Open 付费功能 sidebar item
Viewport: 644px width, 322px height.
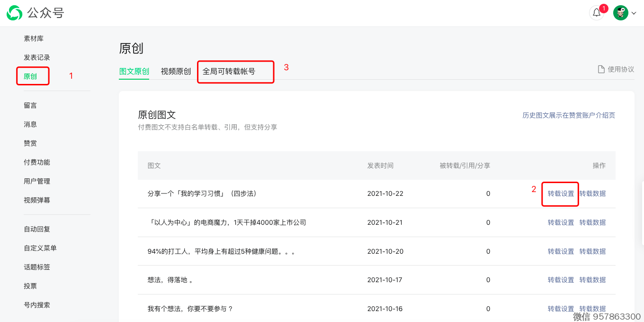(x=37, y=162)
